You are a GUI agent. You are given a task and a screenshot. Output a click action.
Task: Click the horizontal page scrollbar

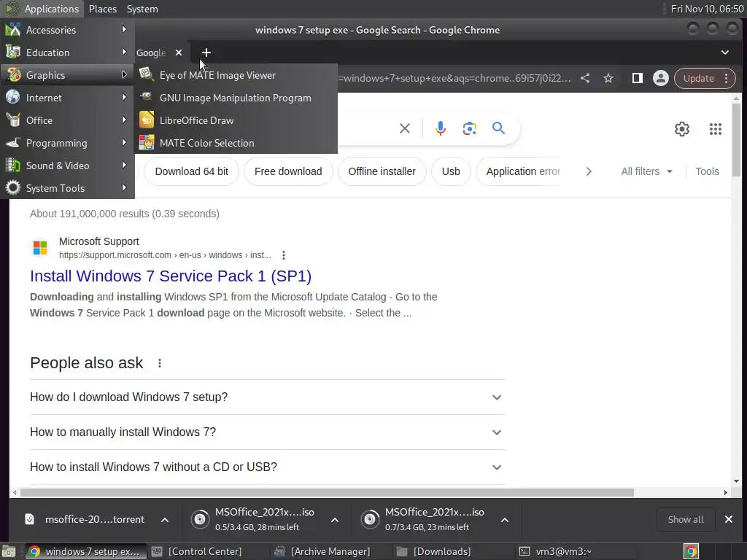point(326,492)
